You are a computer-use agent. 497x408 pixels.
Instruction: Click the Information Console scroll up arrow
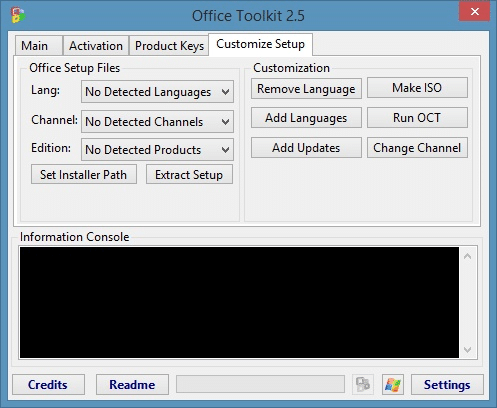pos(468,256)
